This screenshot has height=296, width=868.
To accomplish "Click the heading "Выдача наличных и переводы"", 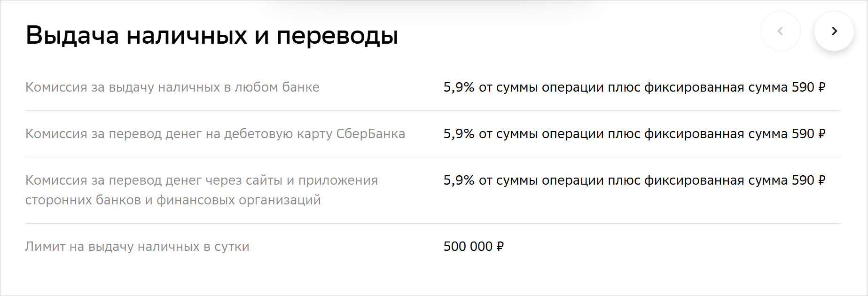I will 212,35.
